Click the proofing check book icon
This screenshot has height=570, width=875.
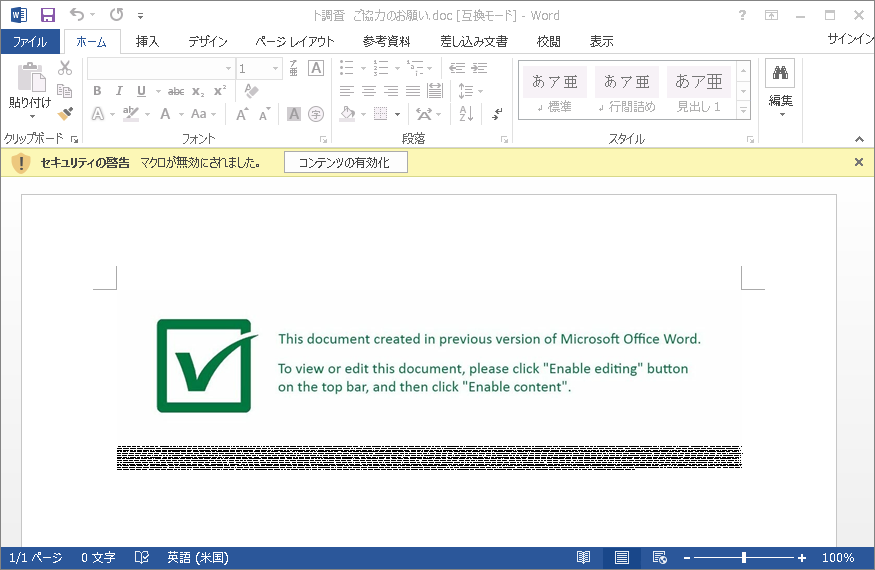[142, 557]
